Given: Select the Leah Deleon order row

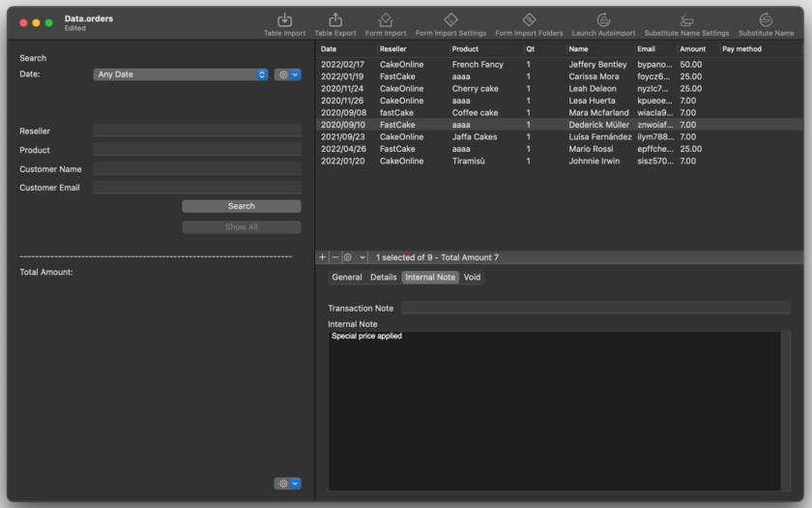Looking at the screenshot, I should [560, 89].
